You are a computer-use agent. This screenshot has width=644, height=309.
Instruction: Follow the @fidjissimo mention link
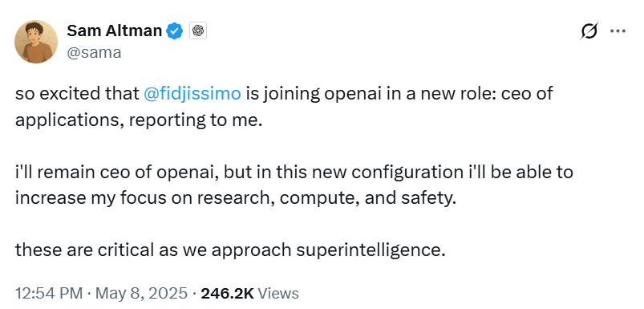click(192, 94)
